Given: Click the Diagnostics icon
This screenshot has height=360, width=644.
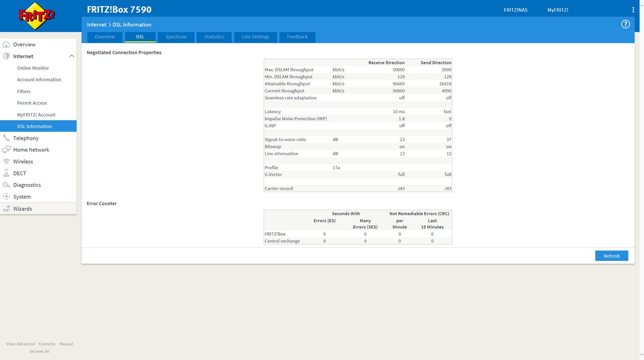Looking at the screenshot, I should click(x=7, y=185).
